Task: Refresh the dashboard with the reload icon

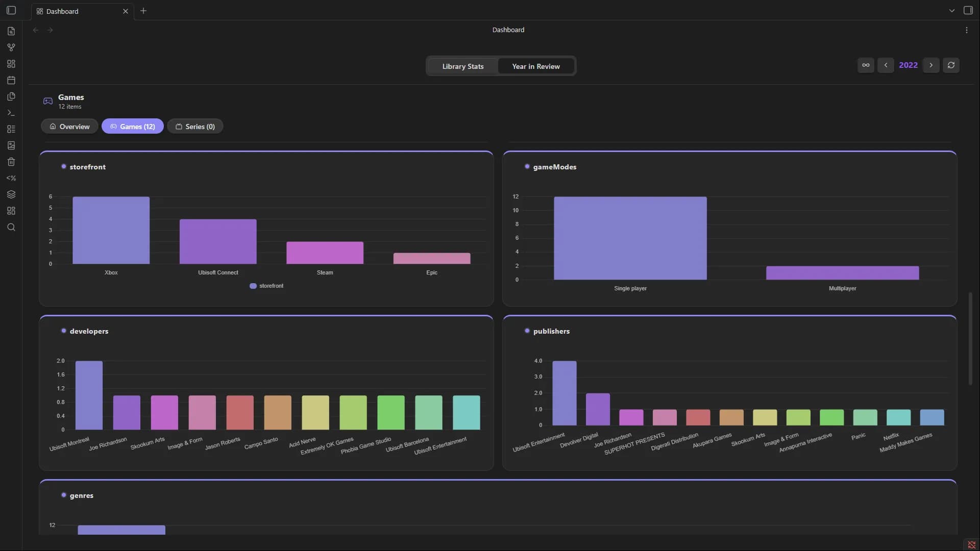Action: (951, 65)
